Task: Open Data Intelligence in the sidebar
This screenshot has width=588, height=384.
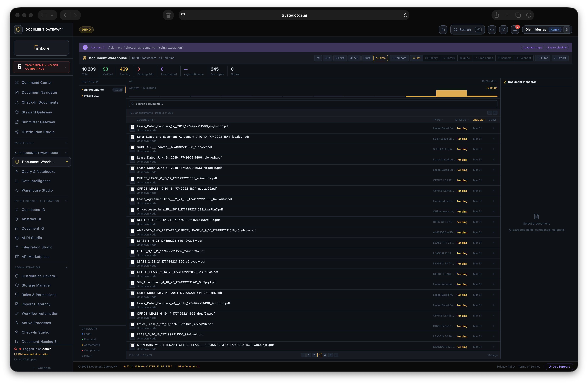Action: 36,181
